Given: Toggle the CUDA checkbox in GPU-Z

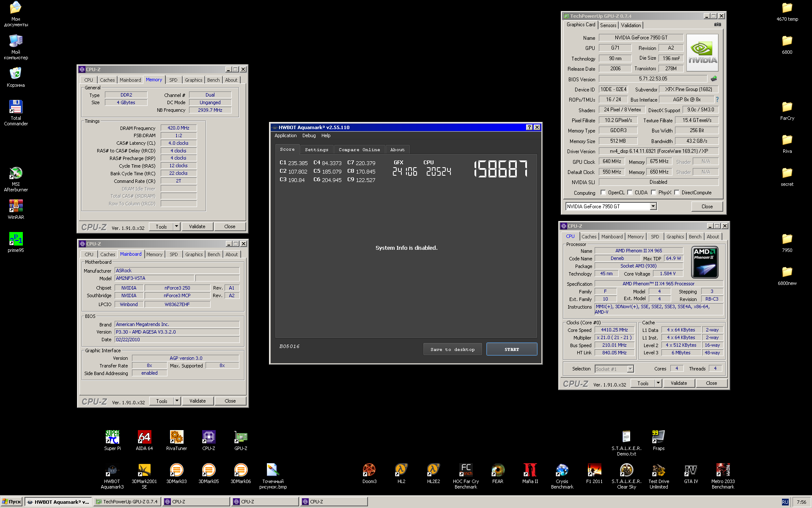Looking at the screenshot, I should click(x=630, y=193).
